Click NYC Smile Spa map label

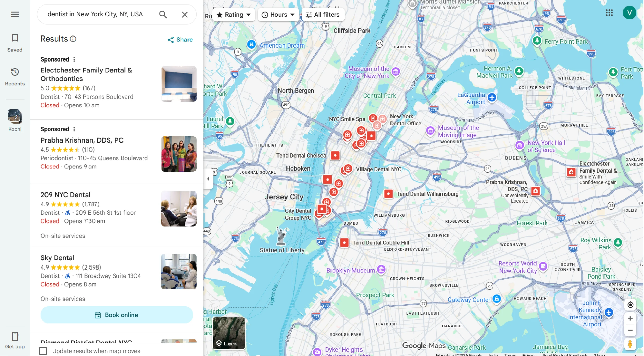click(x=347, y=119)
